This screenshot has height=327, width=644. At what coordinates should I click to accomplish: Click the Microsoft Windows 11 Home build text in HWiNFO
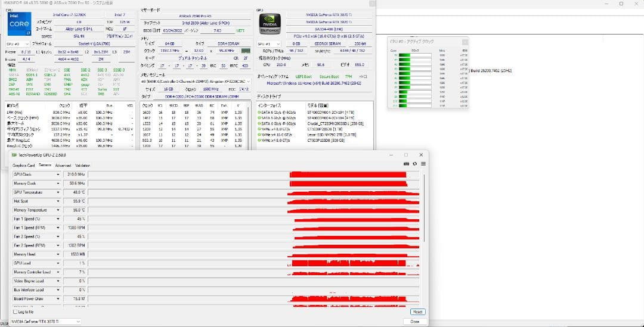click(x=315, y=83)
